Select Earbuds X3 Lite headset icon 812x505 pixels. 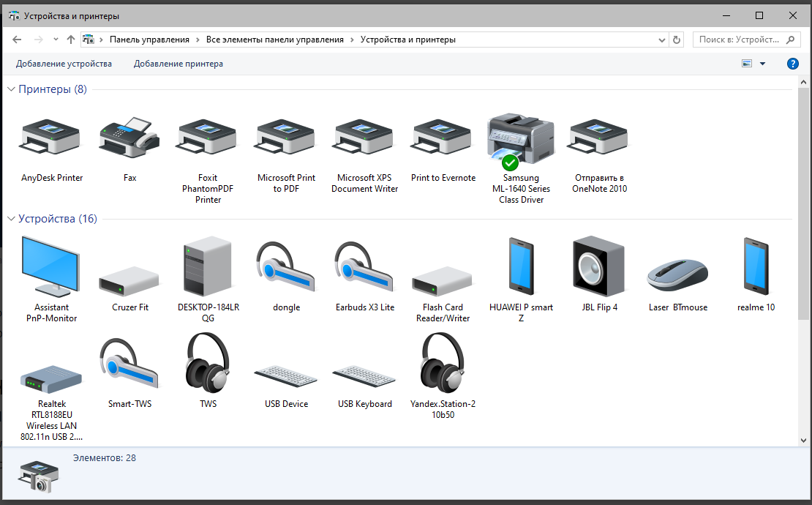coord(364,266)
